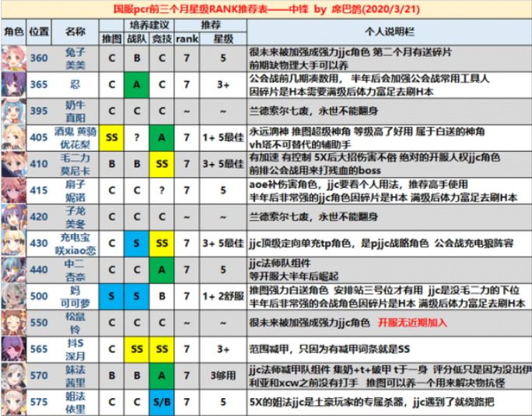
Task: Click position number 405
Action: tap(39, 138)
